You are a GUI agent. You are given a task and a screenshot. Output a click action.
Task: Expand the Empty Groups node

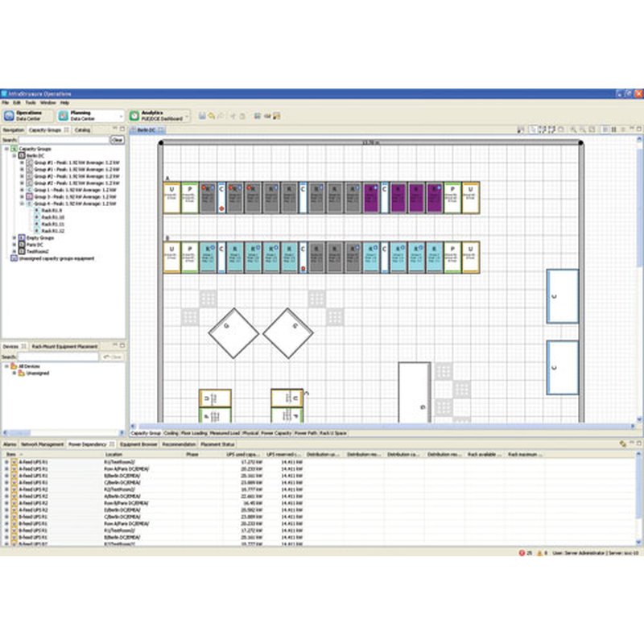coord(15,237)
